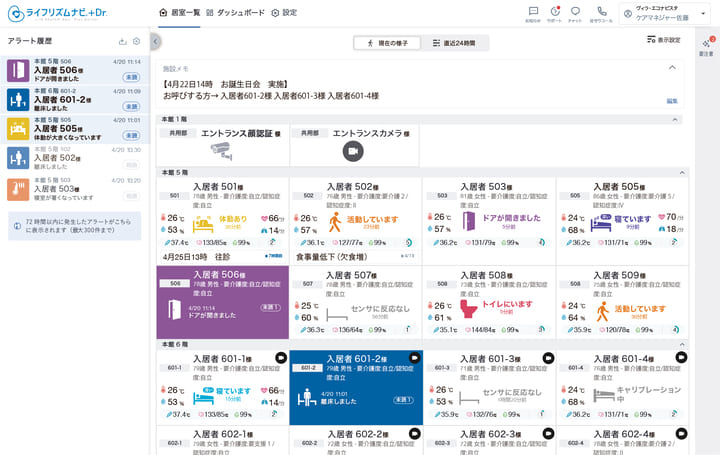Toggle 未読 status on 入居者 506 alert
The width and height of the screenshot is (720, 455).
point(130,77)
